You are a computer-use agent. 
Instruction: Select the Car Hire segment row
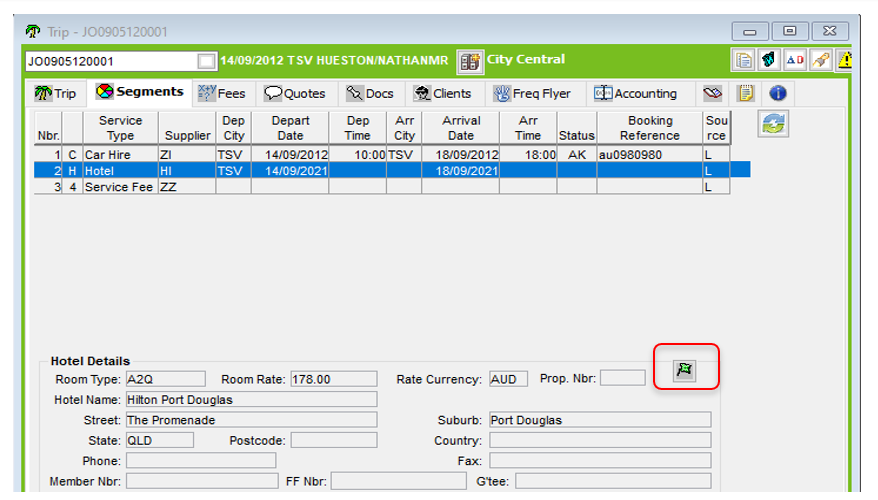coord(120,155)
